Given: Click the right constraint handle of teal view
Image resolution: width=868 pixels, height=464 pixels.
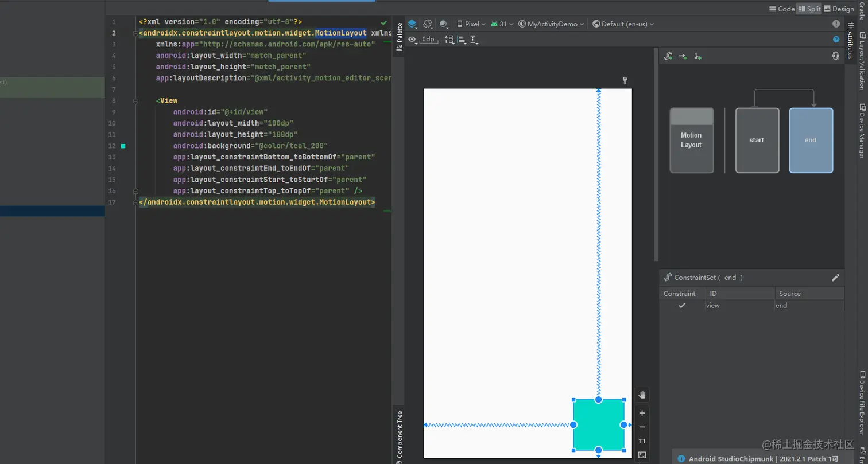Looking at the screenshot, I should 624,425.
